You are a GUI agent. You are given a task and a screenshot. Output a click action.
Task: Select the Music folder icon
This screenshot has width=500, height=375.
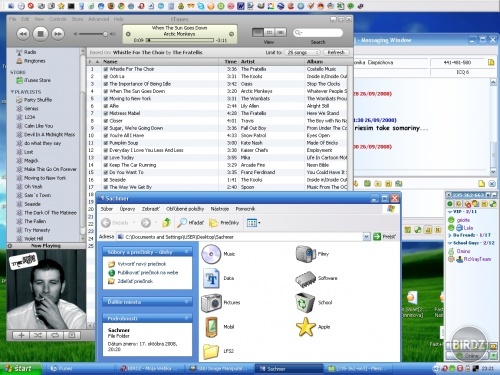211,254
